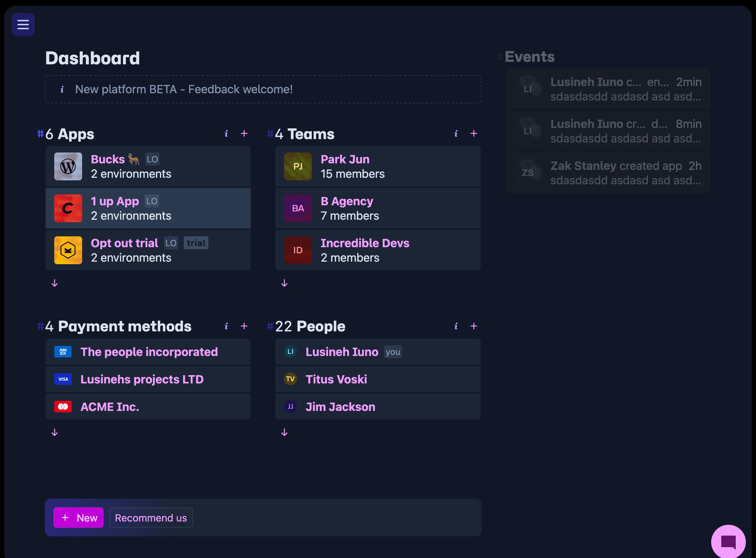This screenshot has height=558, width=756.
Task: Click the Recommend us button
Action: (x=151, y=518)
